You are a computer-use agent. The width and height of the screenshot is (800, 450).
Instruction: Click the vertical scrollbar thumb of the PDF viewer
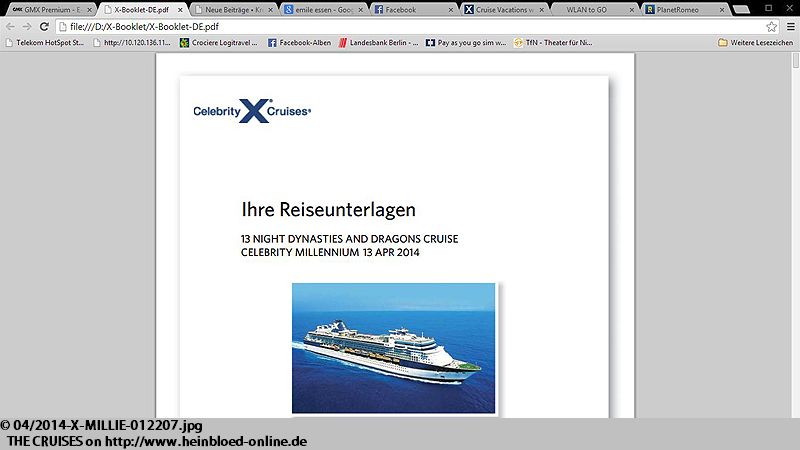(795, 61)
